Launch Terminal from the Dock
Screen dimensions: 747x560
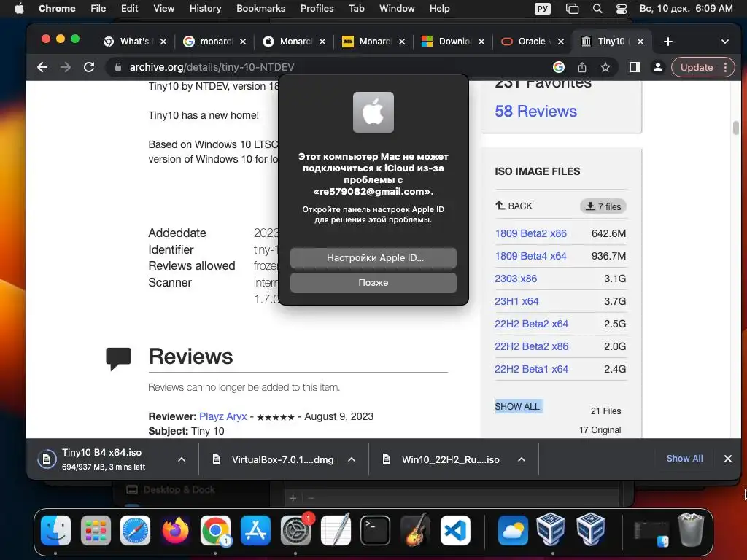pos(376,530)
